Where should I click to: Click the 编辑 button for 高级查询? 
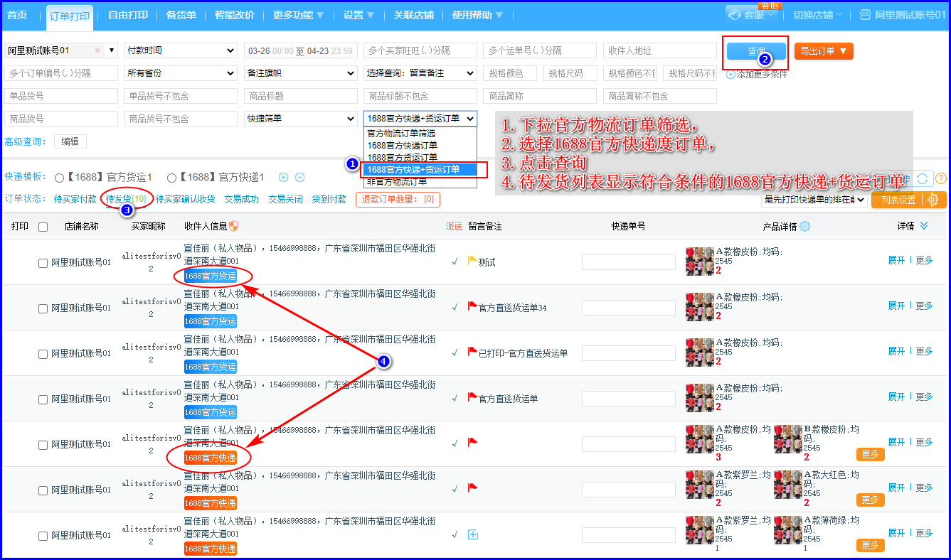70,141
